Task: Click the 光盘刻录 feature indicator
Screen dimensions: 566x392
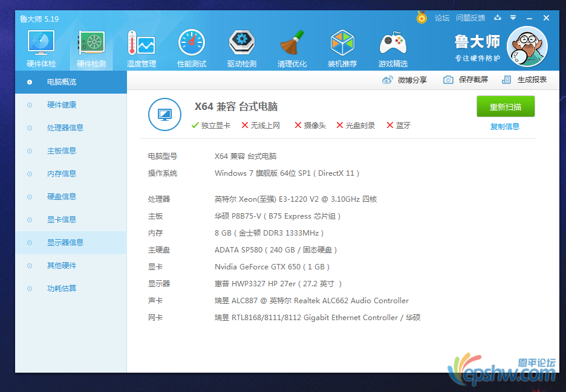Action: (356, 125)
